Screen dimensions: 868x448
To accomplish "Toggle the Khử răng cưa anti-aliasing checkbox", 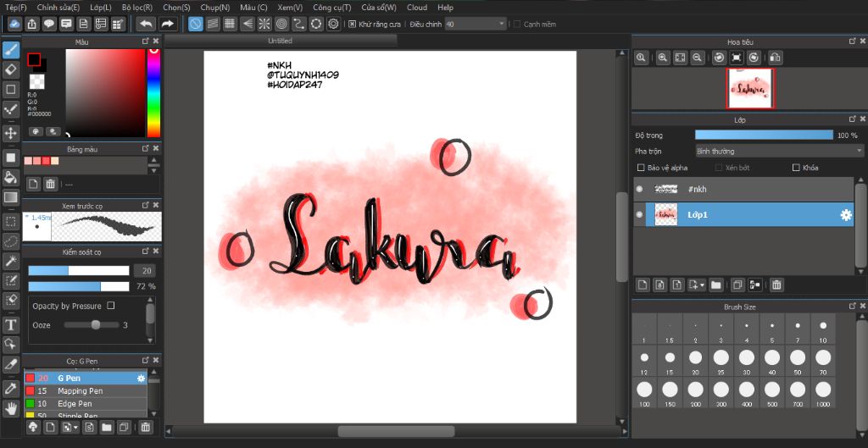I will point(352,25).
